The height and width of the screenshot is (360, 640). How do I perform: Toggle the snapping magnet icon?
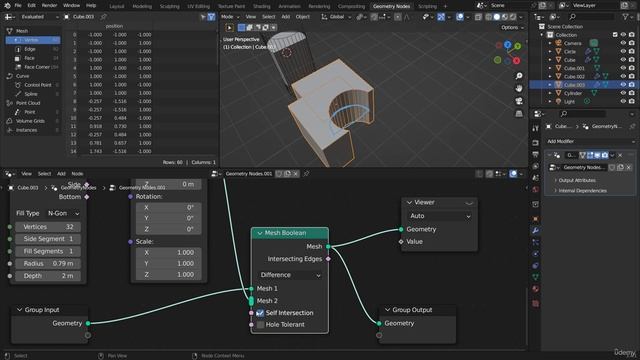pos(374,17)
